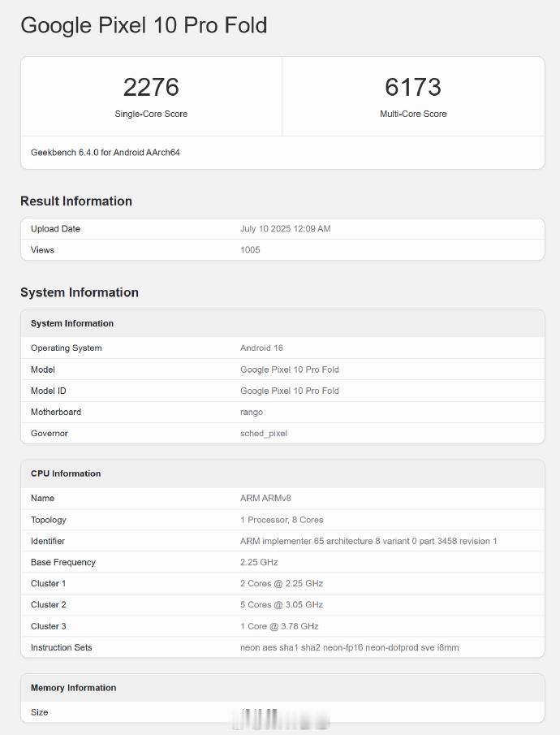Viewport: 560px width, 735px height.
Task: Click the 'Motherboard' row label
Action: click(56, 412)
